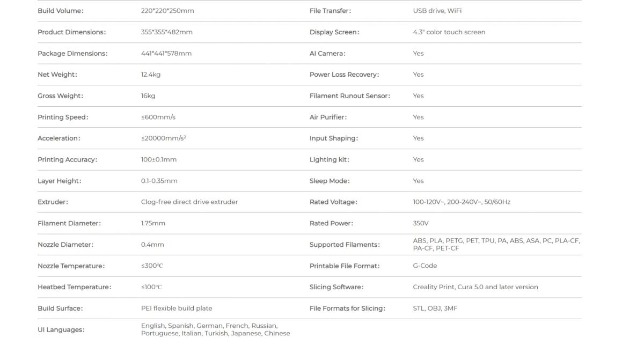The height and width of the screenshot is (338, 644).
Task: Click the Build Volume label
Action: pyautogui.click(x=61, y=11)
